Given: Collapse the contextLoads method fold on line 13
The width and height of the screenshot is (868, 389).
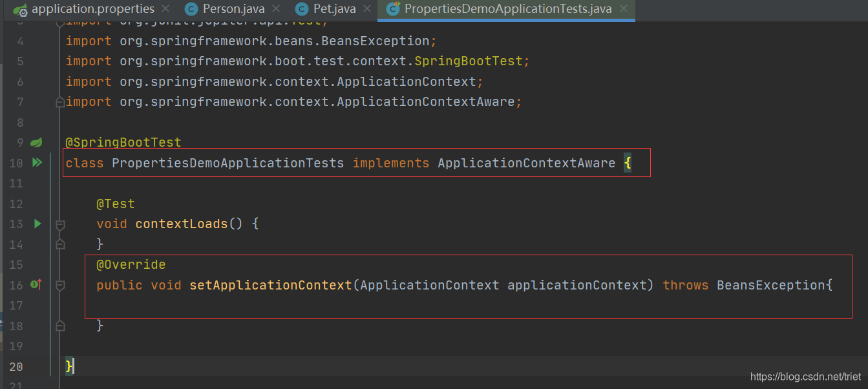Looking at the screenshot, I should coord(60,224).
